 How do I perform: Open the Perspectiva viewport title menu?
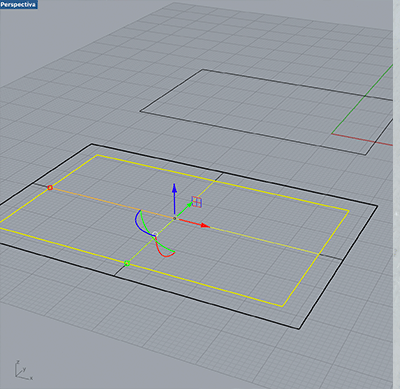pyautogui.click(x=18, y=4)
